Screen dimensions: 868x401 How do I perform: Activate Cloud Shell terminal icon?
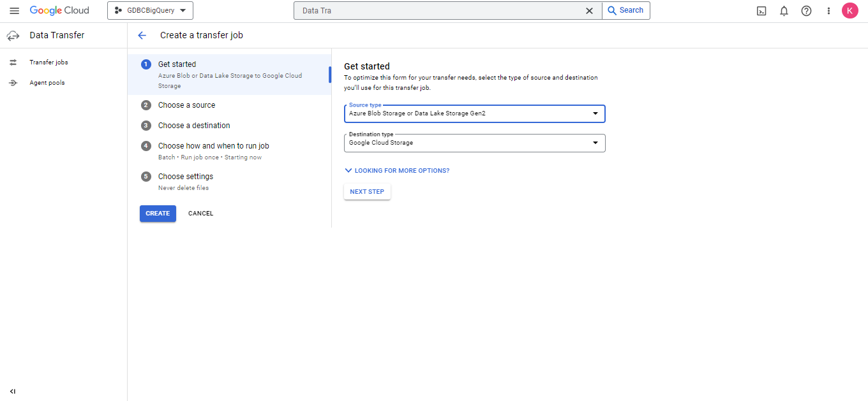click(x=761, y=11)
